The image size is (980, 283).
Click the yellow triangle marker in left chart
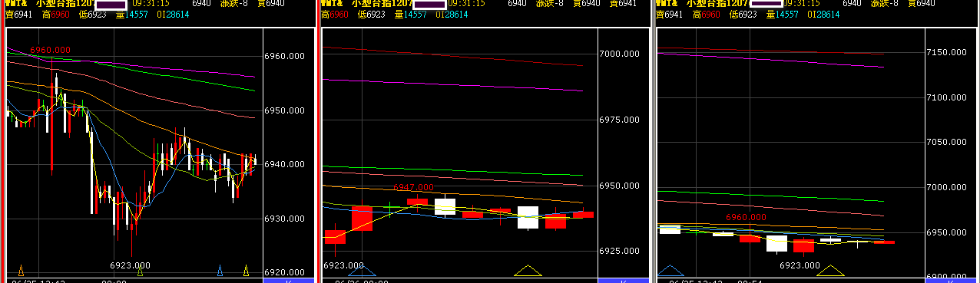(x=246, y=270)
